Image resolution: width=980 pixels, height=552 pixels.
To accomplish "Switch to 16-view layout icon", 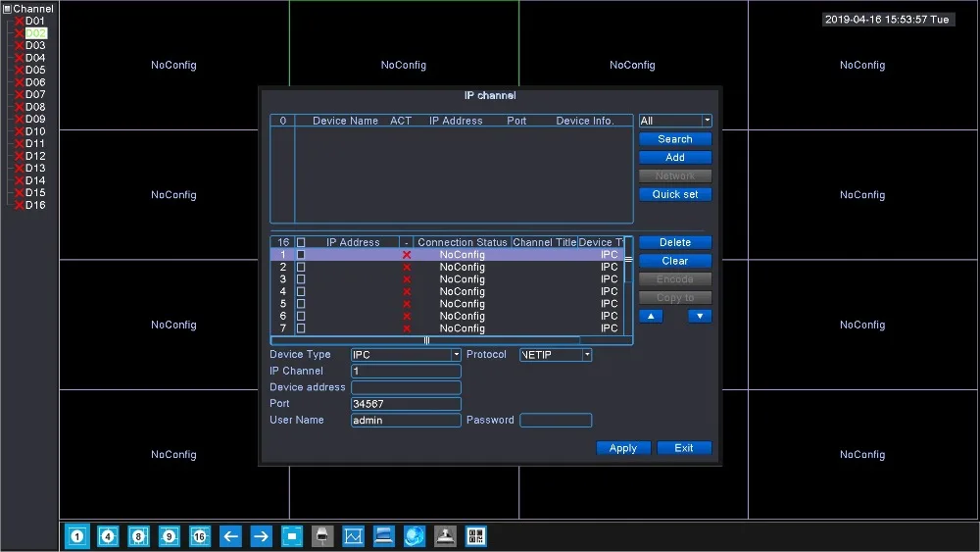I will click(199, 536).
